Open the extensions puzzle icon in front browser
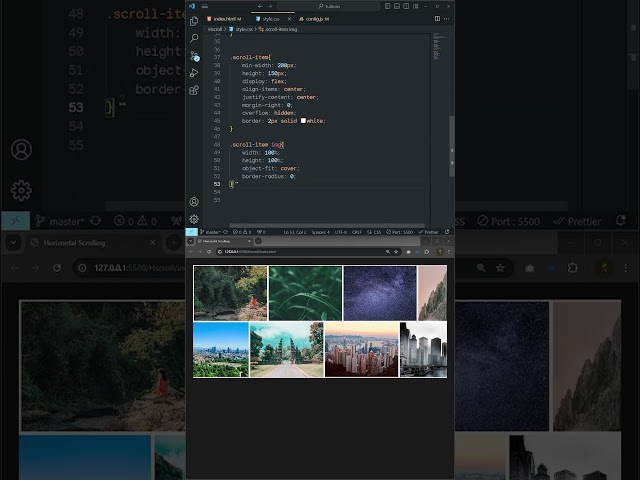640x480 pixels. (x=427, y=252)
